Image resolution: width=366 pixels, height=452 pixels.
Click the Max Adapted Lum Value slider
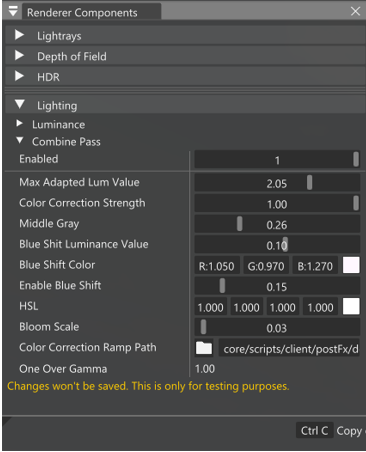click(x=277, y=183)
